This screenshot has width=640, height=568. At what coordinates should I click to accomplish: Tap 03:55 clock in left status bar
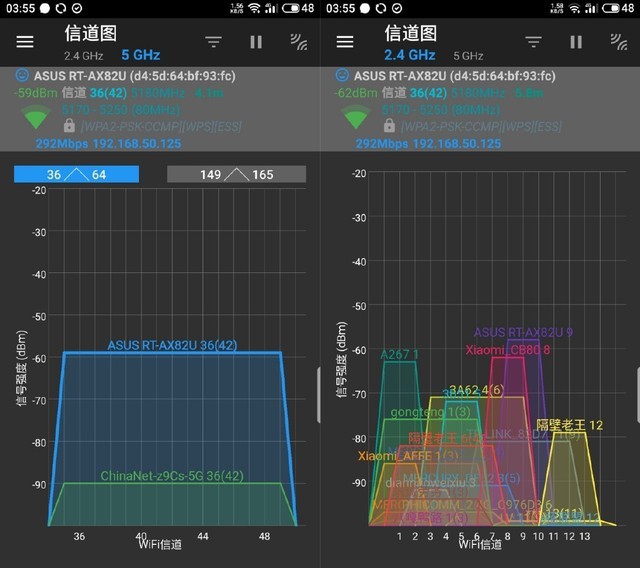pos(20,8)
